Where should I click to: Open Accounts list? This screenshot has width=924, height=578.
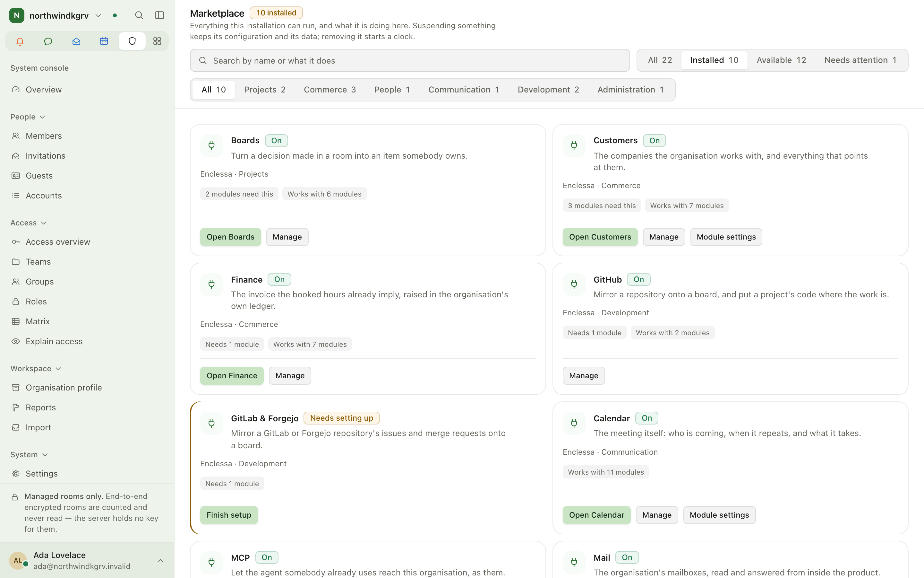click(87, 195)
